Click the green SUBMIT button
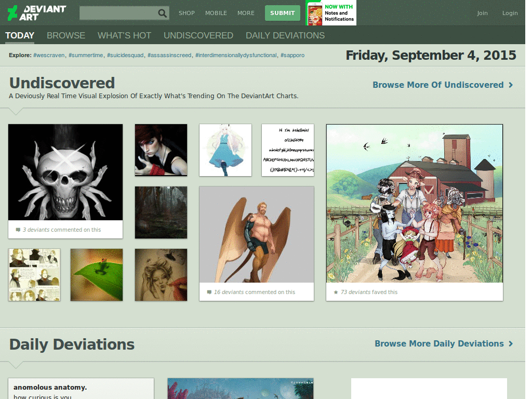The height and width of the screenshot is (399, 532). pyautogui.click(x=282, y=13)
